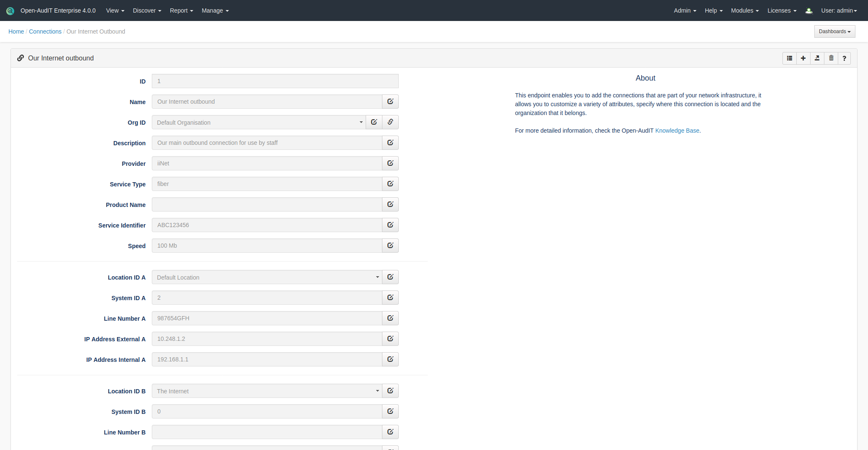Open the Org ID dropdown
868x450 pixels.
pos(258,123)
